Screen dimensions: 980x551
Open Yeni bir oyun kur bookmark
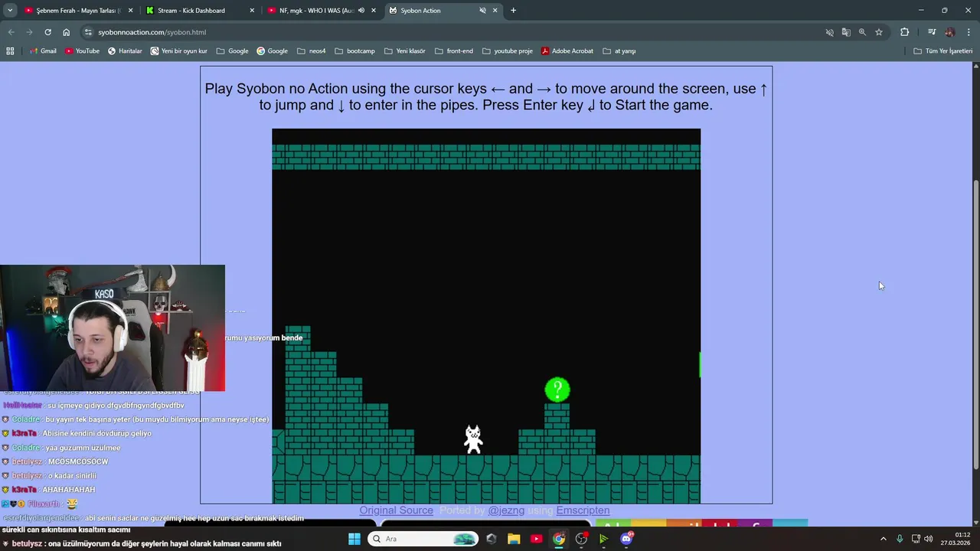pos(179,51)
